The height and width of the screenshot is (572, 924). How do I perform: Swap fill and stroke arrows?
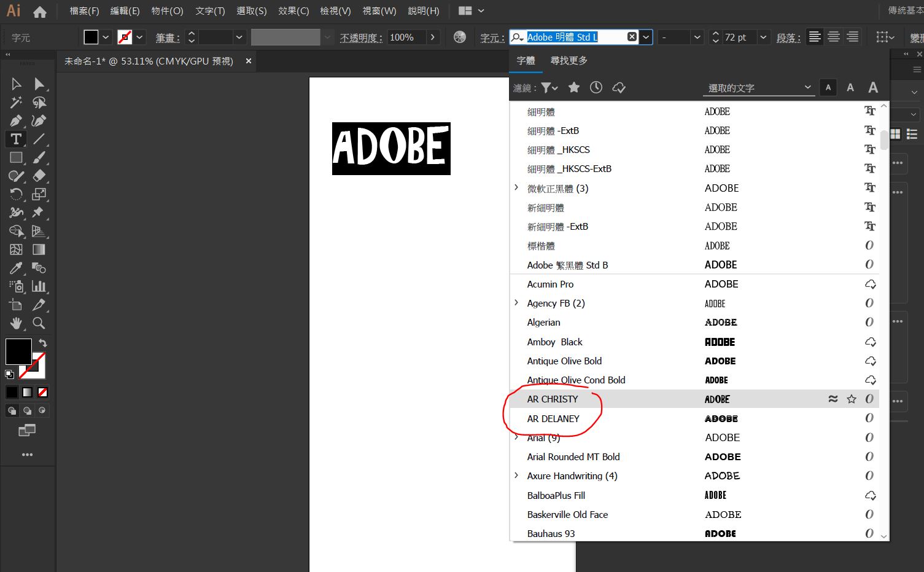click(x=43, y=343)
